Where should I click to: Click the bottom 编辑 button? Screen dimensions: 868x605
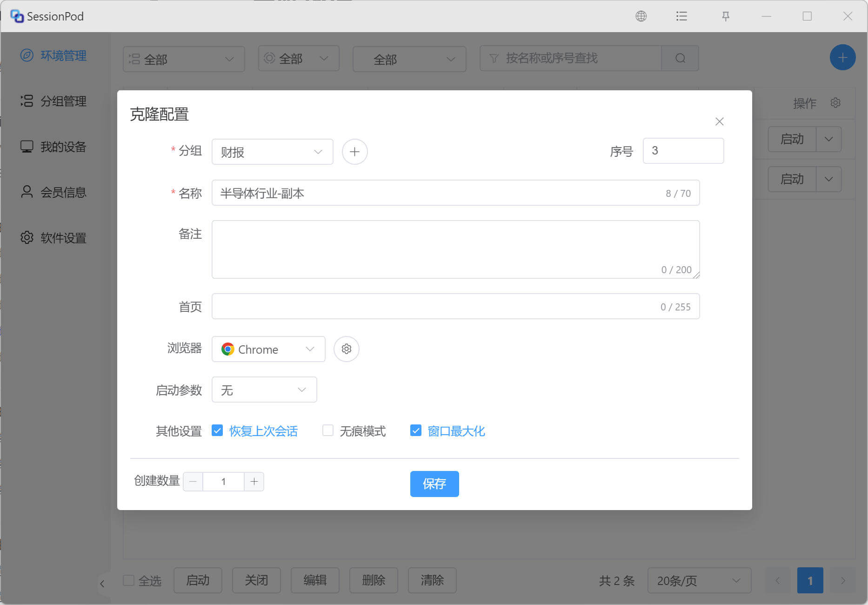[x=315, y=580]
